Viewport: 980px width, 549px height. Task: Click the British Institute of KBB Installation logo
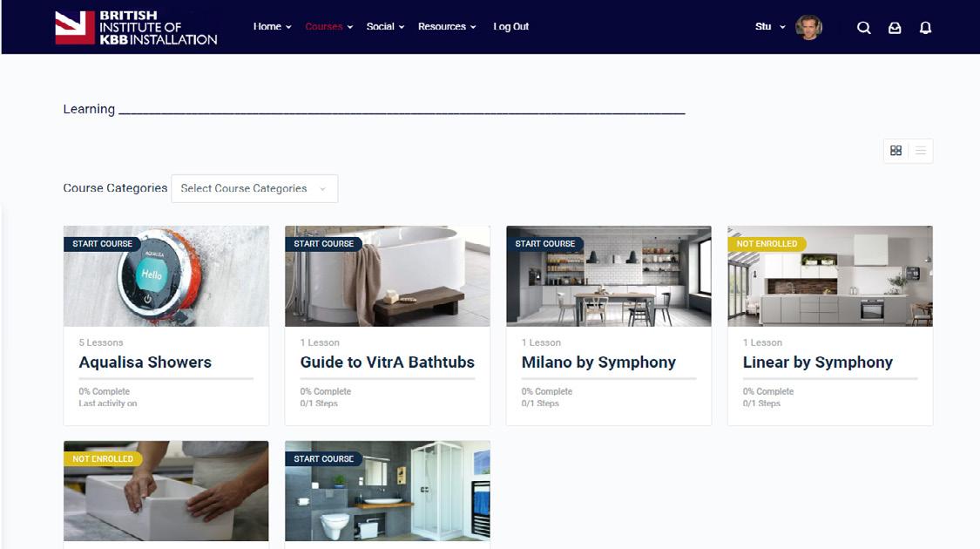(x=136, y=28)
